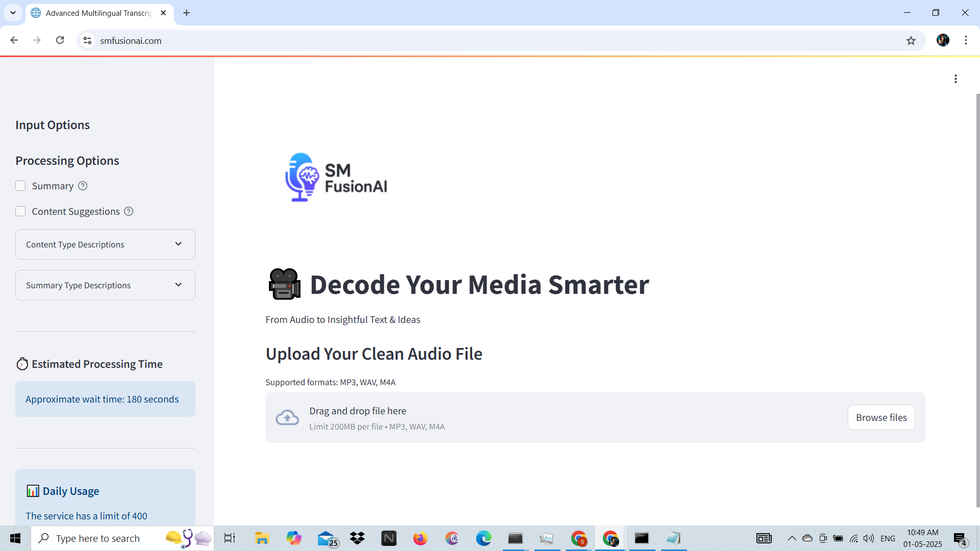Image resolution: width=980 pixels, height=551 pixels.
Task: Open the Streamlit app three-dot menu
Action: click(955, 79)
